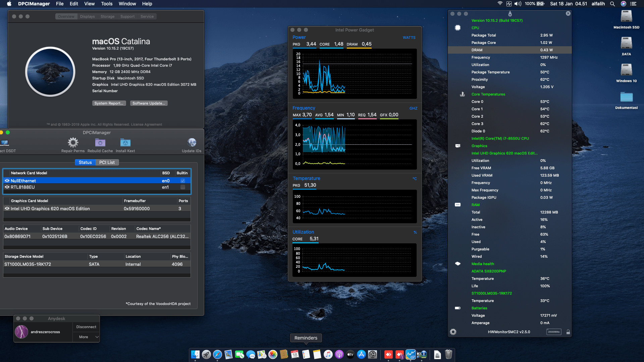Open Finder from the Dock
644x362 pixels.
195,354
